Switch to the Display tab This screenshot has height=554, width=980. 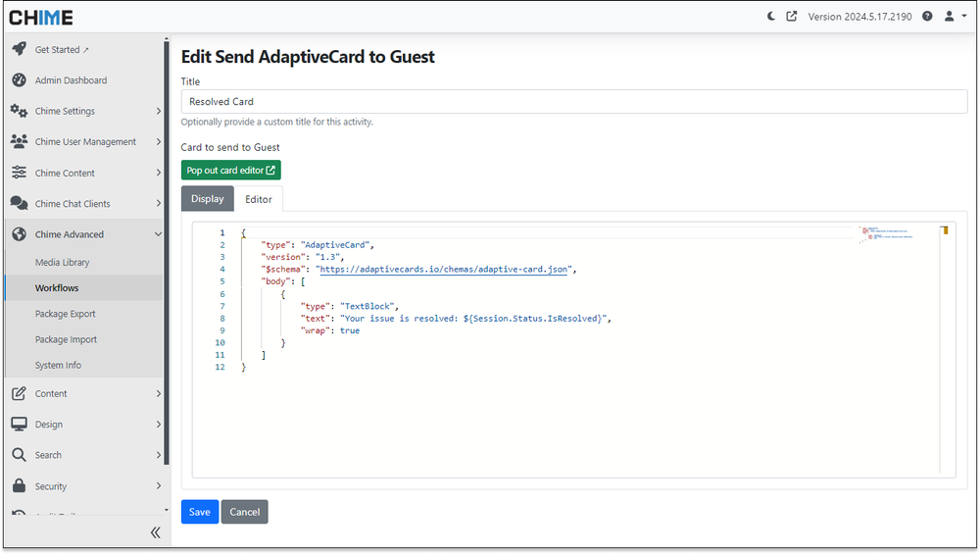click(208, 198)
